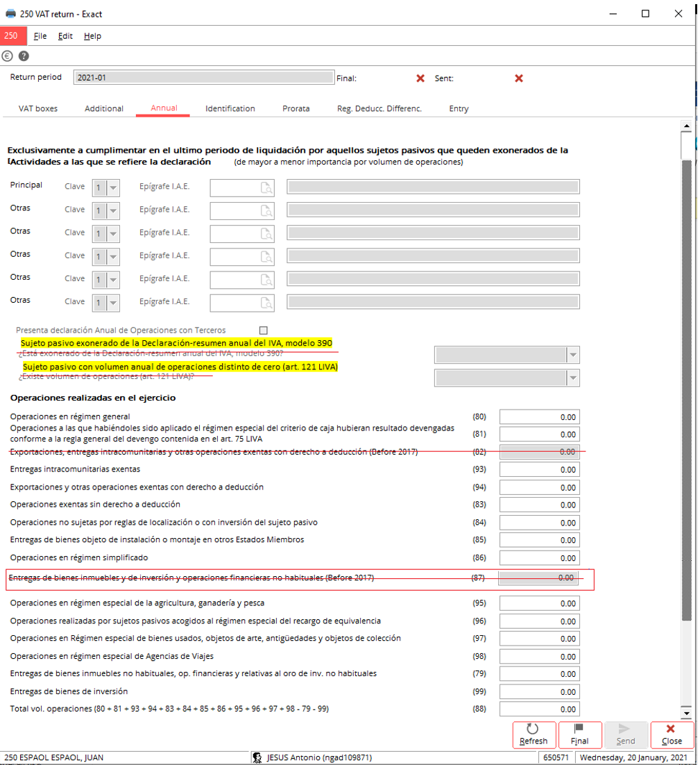700x765 pixels.
Task: Open the Help menu
Action: coord(93,35)
